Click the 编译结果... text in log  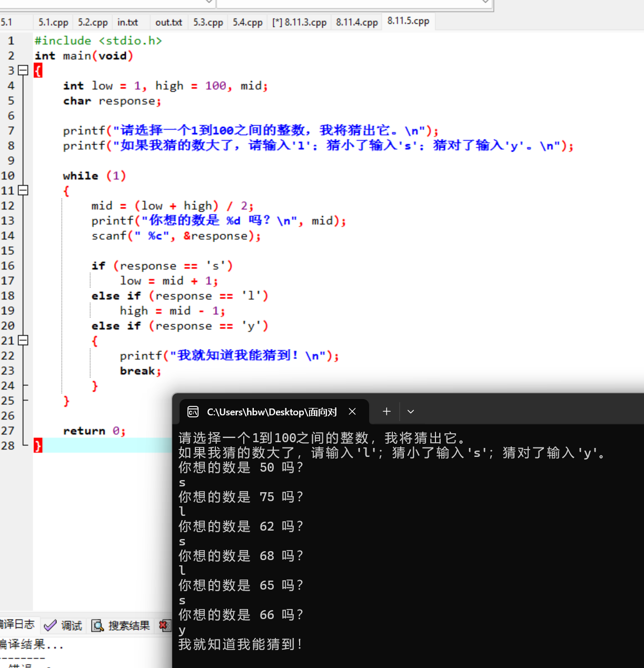[32, 644]
